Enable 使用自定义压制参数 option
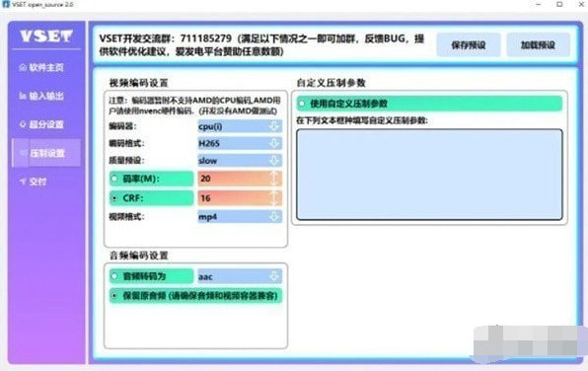The width and height of the screenshot is (588, 371). tap(429, 104)
